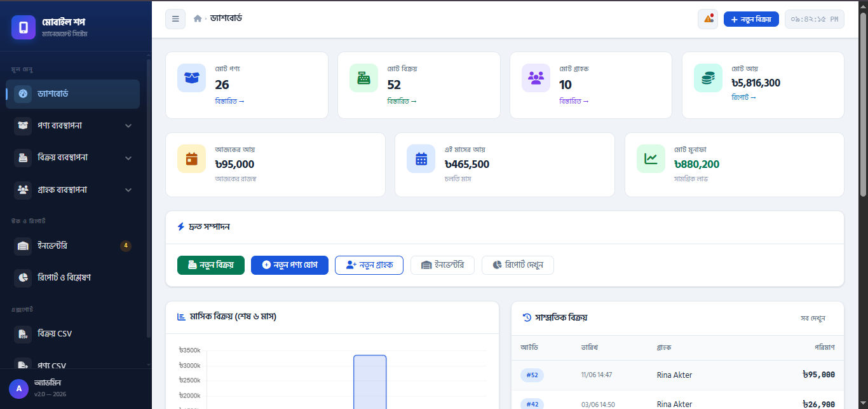This screenshot has width=868, height=409.
Task: Click the গ্রাহক ব্যবস্থাপনা people icon
Action: click(23, 190)
